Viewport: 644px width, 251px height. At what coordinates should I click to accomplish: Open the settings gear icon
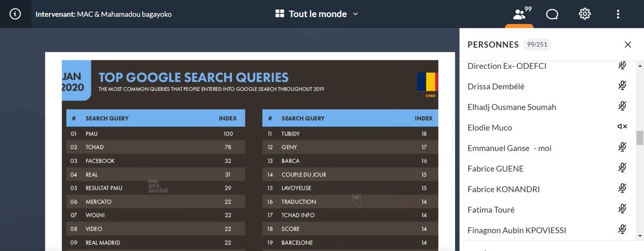(585, 14)
